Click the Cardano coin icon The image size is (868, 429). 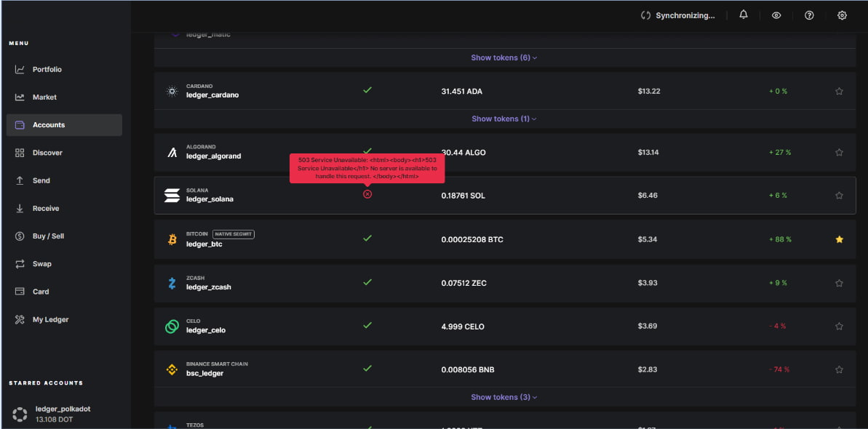coord(172,92)
